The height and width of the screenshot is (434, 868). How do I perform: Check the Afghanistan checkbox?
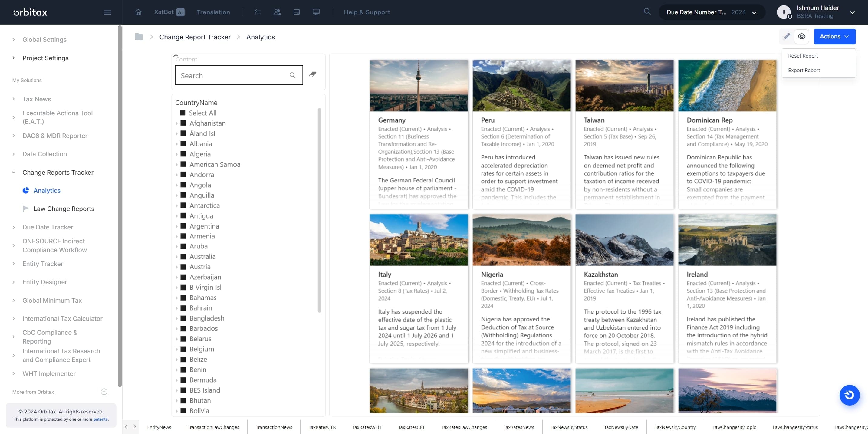pos(183,123)
